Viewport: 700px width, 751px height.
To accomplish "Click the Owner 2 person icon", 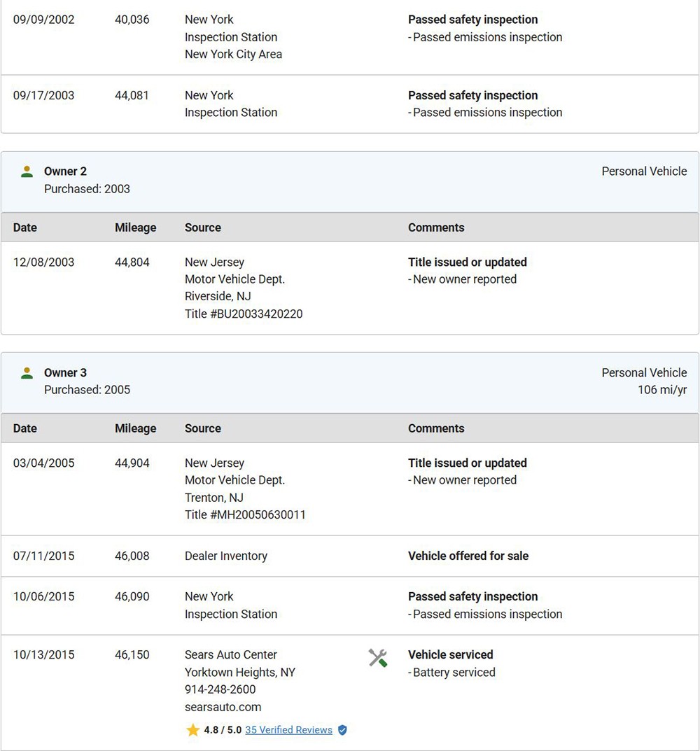I will [27, 171].
